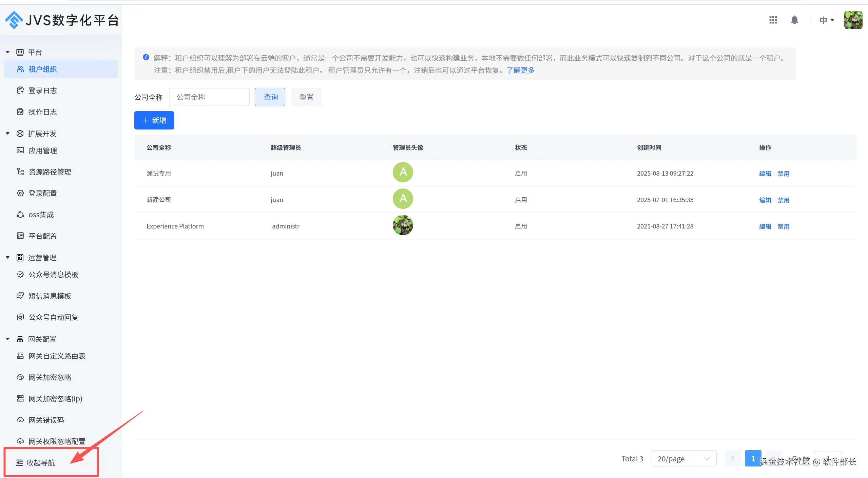Click the 收起导航 collapse navigation icon
This screenshot has width=868, height=478.
(x=20, y=463)
